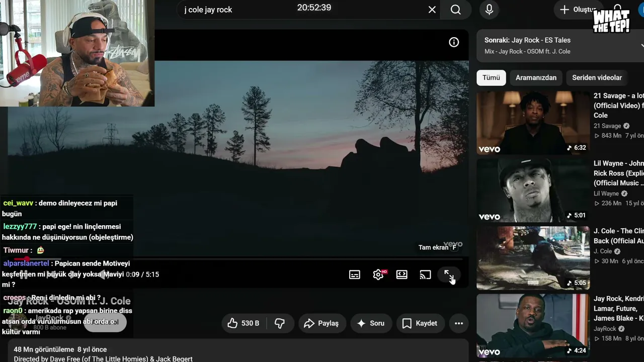This screenshot has height=362, width=644.
Task: Select the Tümü filter chip
Action: 491,77
